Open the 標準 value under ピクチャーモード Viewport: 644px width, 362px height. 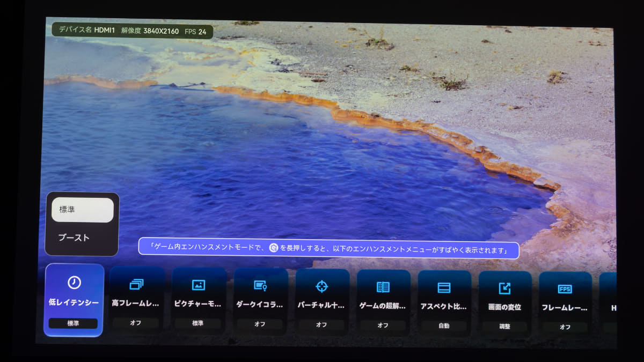[197, 323]
